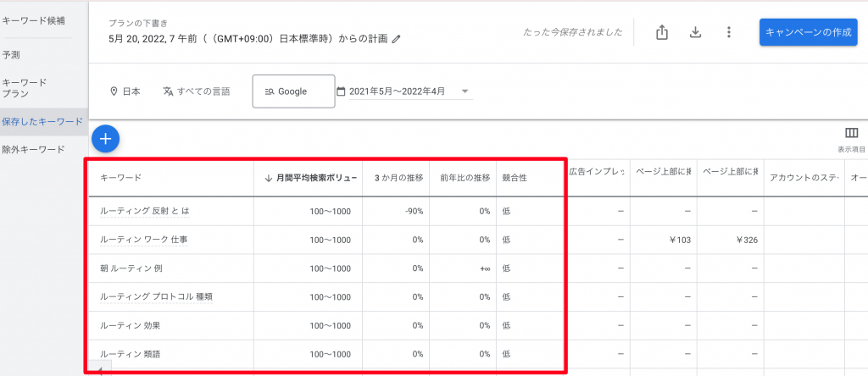The image size is (868, 376).
Task: Open the columns display settings icon
Action: coord(851,134)
